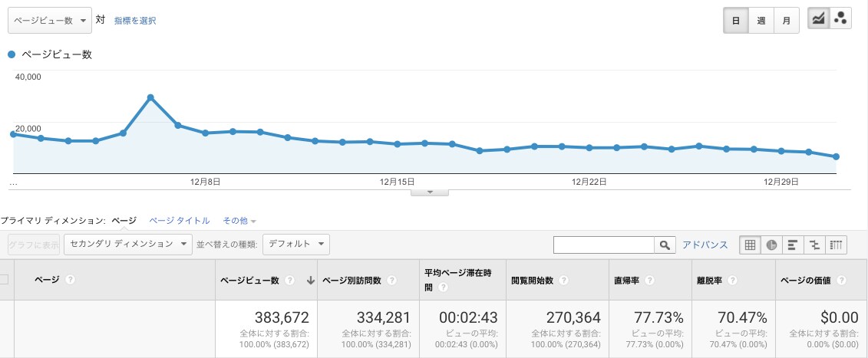The width and height of the screenshot is (868, 358).
Task: Click average time value 00:02:43
Action: tap(468, 317)
